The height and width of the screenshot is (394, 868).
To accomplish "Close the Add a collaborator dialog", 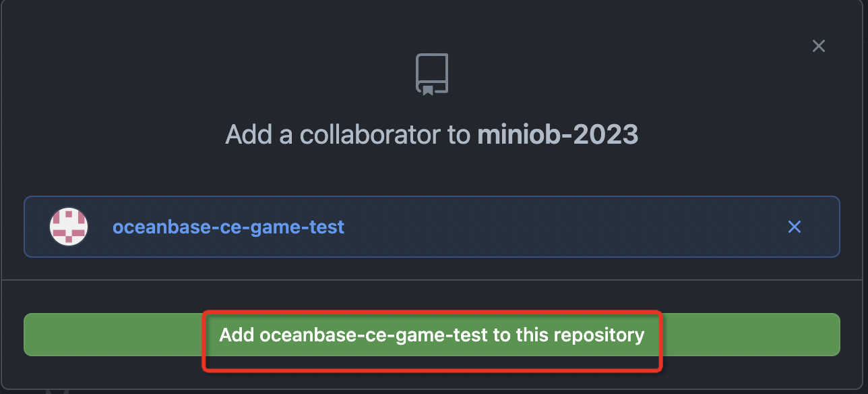I will coord(818,46).
